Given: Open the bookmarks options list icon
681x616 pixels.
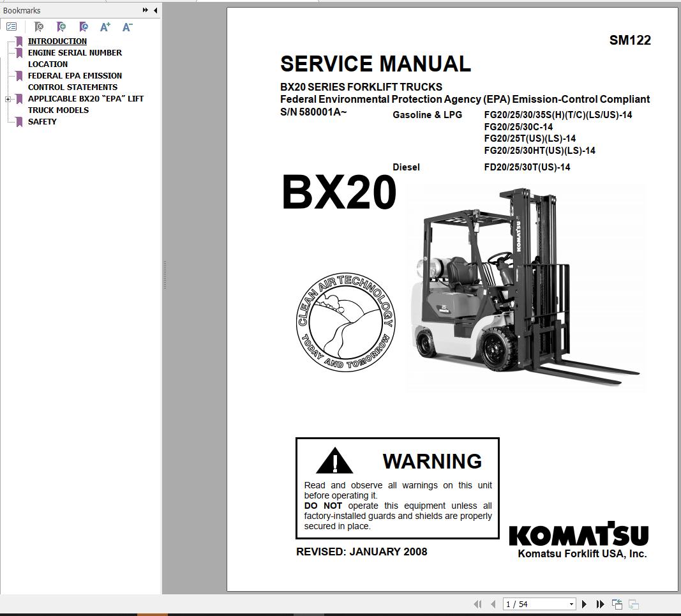Looking at the screenshot, I should (x=11, y=27).
